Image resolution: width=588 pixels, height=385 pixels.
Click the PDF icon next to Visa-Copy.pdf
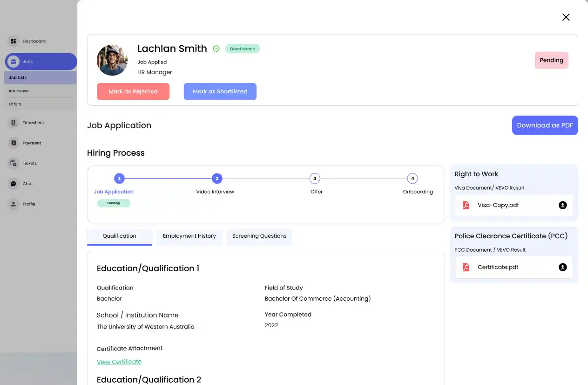click(x=466, y=205)
